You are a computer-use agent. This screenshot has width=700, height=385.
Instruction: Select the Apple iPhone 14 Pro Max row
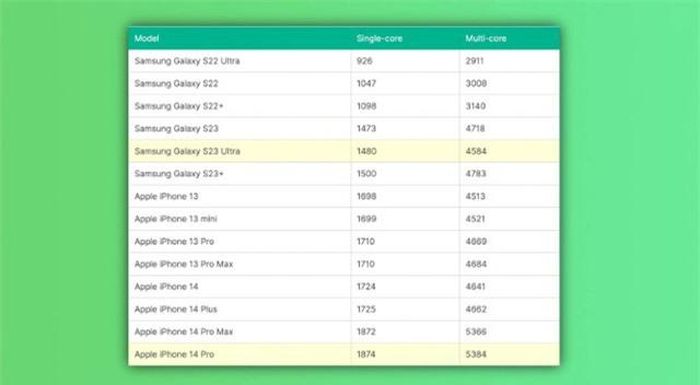[x=344, y=331]
